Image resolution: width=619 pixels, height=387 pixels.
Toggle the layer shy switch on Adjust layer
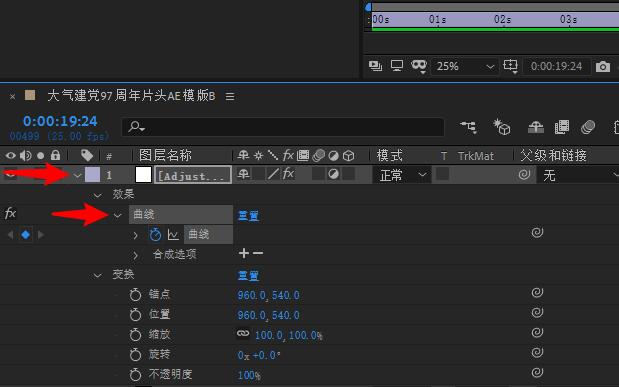(243, 174)
